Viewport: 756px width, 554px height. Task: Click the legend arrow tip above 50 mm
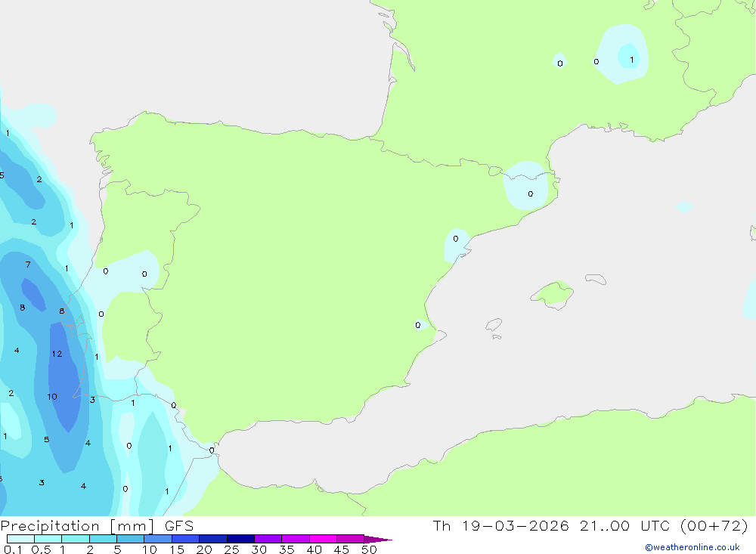[378, 540]
